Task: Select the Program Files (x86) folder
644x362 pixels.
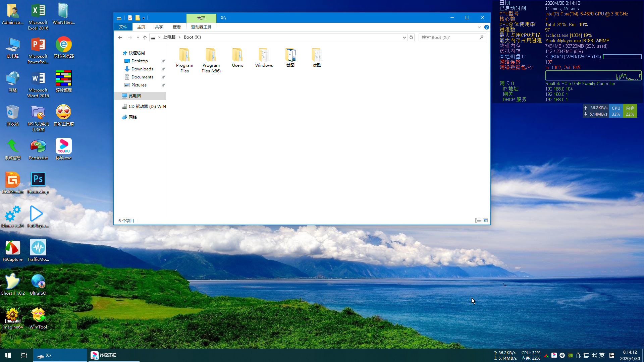Action: click(211, 60)
